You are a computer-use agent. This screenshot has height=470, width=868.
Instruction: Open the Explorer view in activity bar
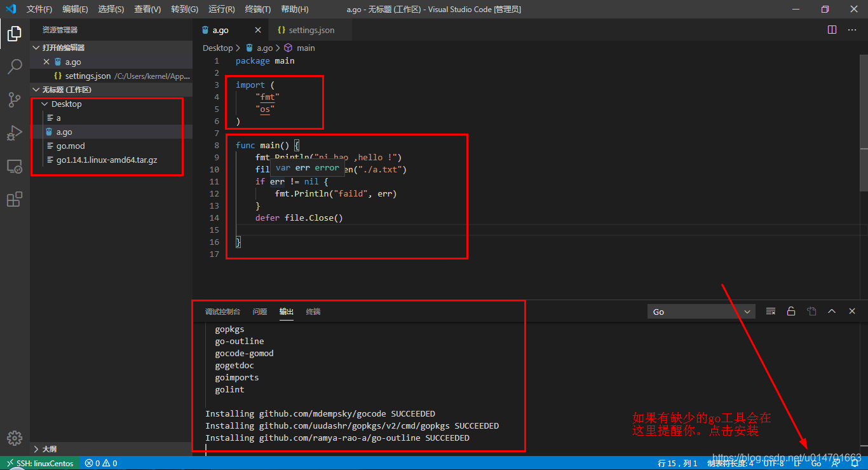(x=15, y=34)
